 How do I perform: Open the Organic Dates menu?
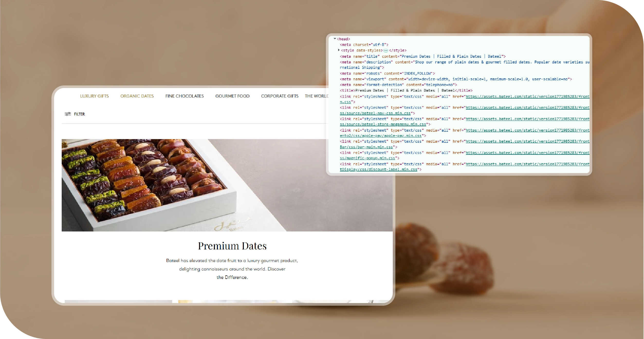point(137,96)
